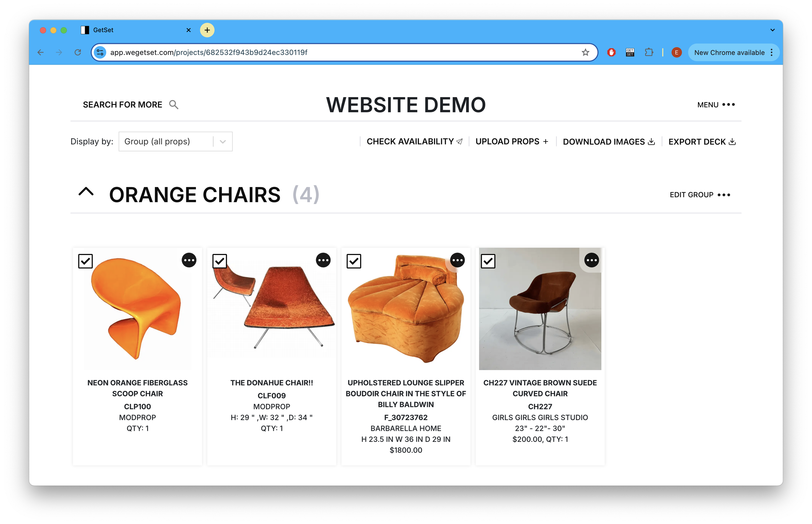The height and width of the screenshot is (524, 812).
Task: Uncheck the Neon Orange Fiberglass Scoop Chair
Action: click(85, 261)
